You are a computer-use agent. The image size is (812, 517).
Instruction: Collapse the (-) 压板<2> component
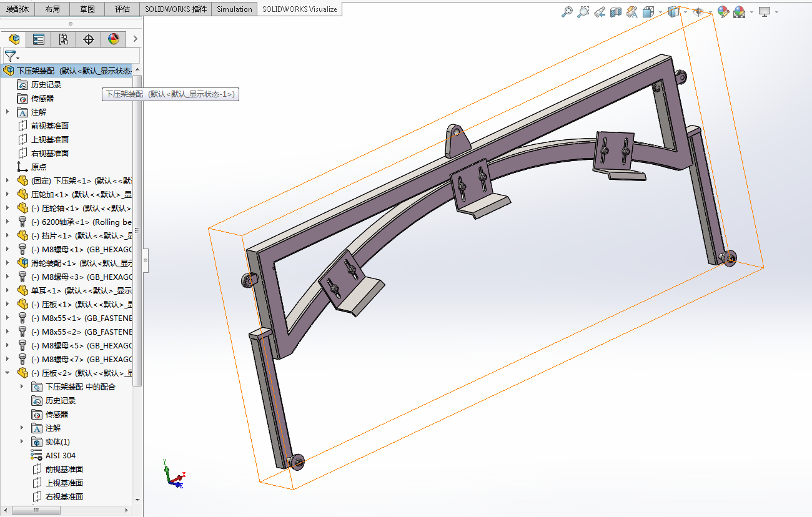click(x=7, y=373)
